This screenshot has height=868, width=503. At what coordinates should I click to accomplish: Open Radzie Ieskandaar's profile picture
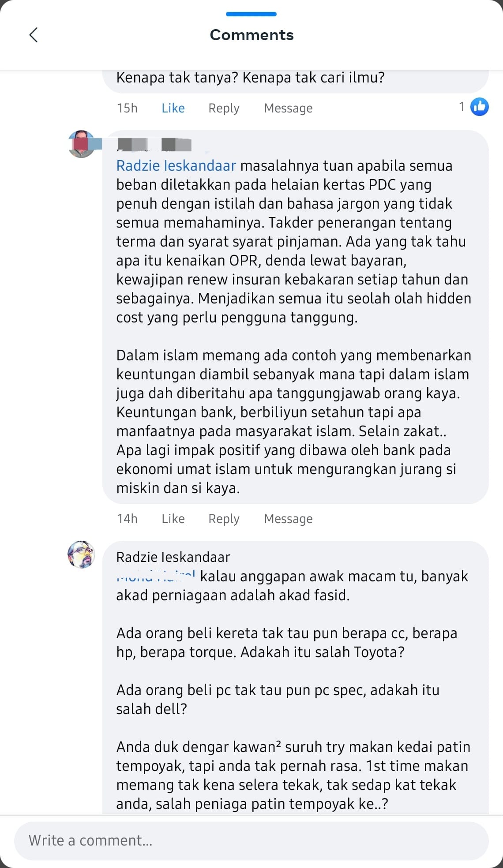coord(81,554)
